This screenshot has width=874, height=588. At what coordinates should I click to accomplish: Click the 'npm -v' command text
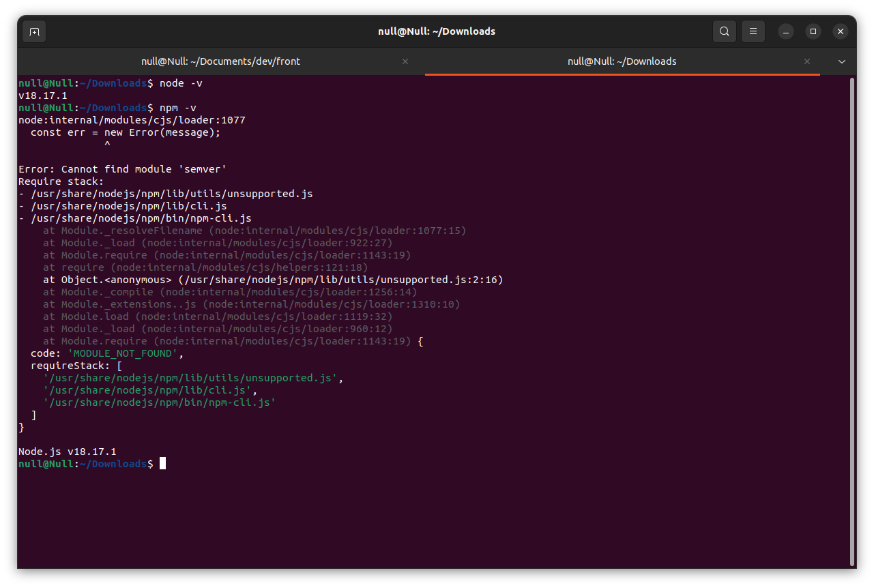(178, 108)
